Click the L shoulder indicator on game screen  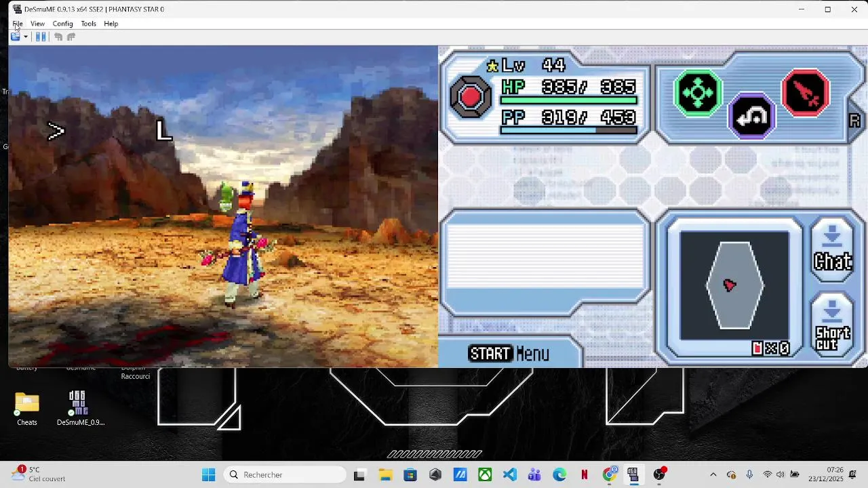pos(163,130)
